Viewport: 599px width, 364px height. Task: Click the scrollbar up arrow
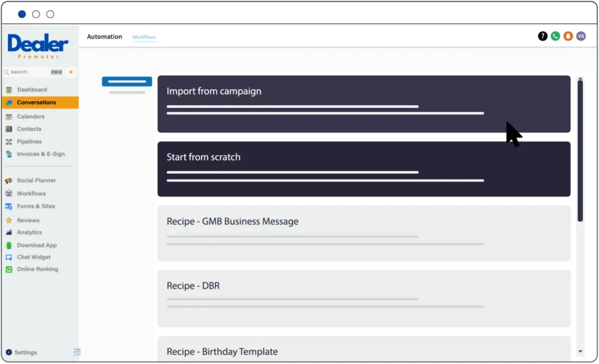(580, 78)
